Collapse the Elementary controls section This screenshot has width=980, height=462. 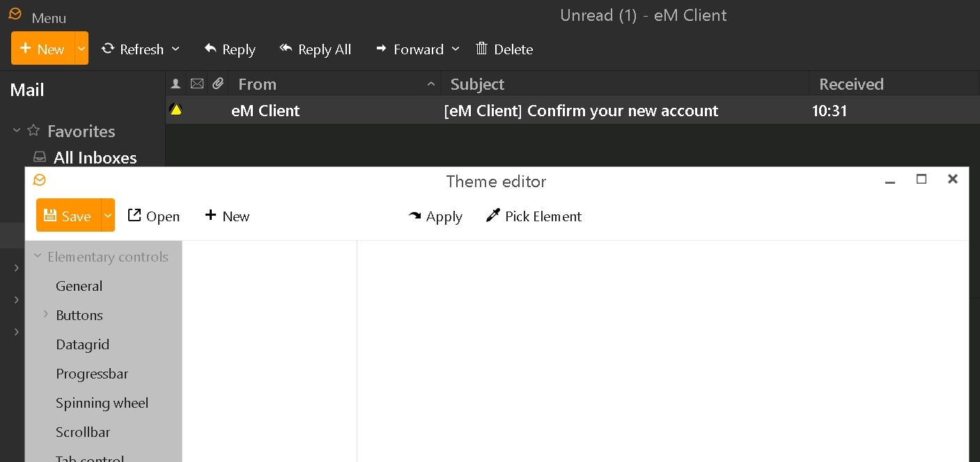pos(38,256)
